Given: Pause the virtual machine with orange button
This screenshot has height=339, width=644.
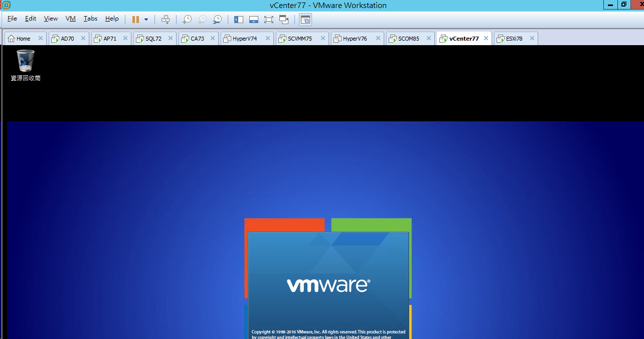Looking at the screenshot, I should (x=135, y=20).
